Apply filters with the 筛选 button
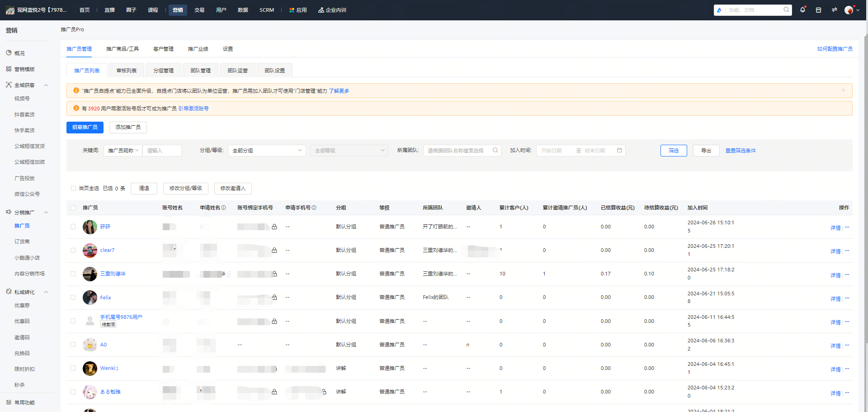 674,151
